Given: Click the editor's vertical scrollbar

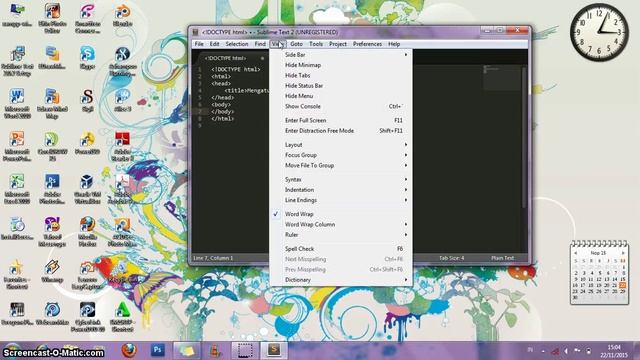Looking at the screenshot, I should tap(524, 139).
